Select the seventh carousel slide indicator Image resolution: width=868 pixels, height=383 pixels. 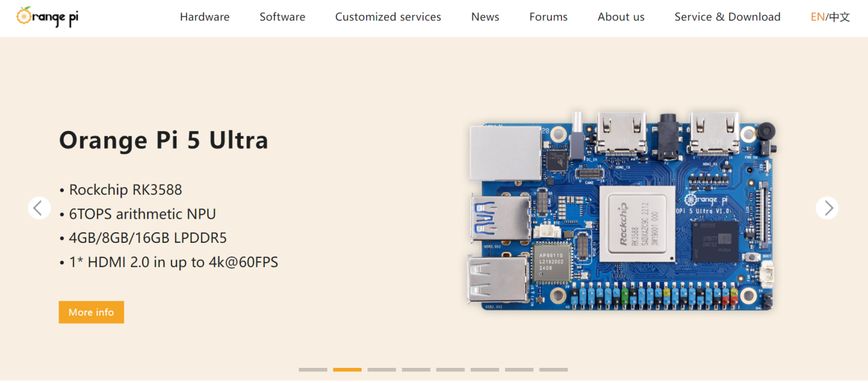coord(519,370)
